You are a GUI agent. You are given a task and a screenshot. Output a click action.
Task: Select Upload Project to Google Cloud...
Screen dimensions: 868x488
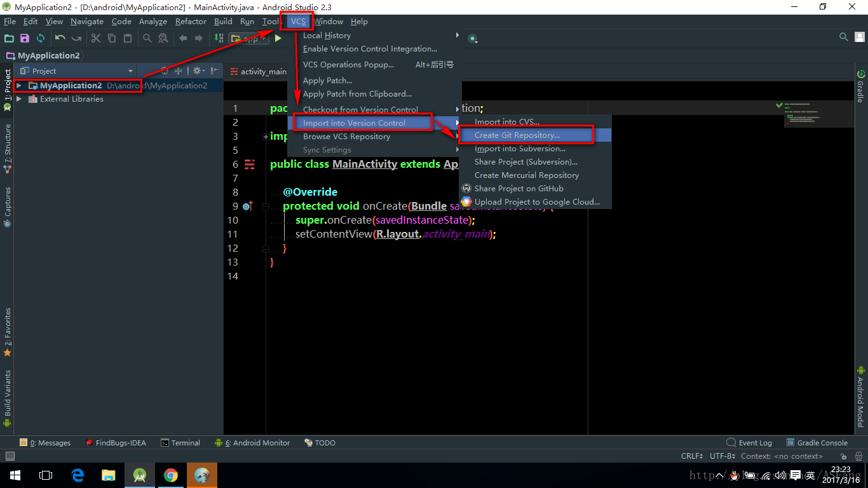click(535, 202)
